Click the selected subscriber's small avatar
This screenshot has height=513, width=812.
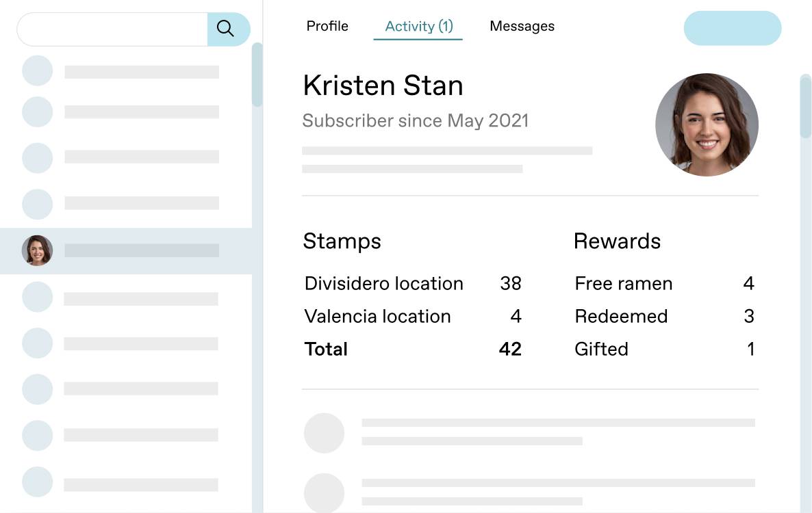coord(37,250)
